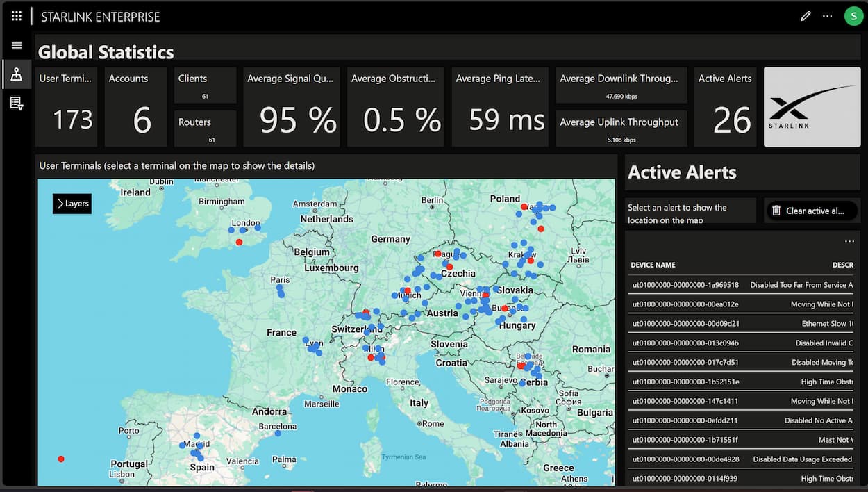
Task: Click the Clients count tile
Action: 205,85
